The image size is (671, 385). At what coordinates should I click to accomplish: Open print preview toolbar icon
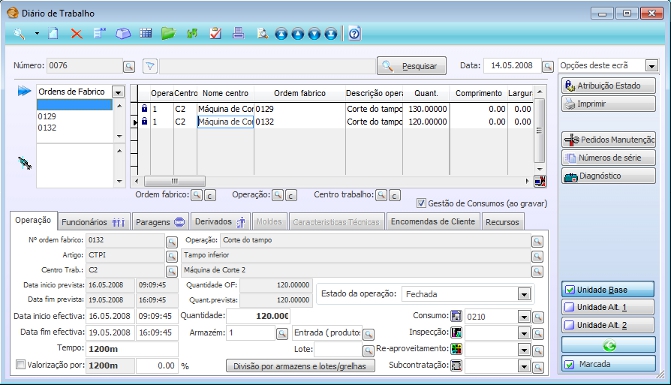pos(262,33)
